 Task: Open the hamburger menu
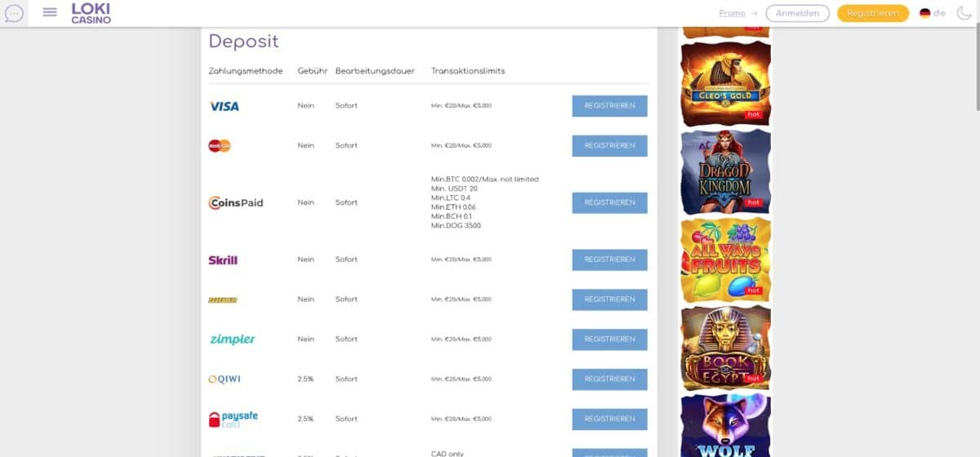click(50, 12)
